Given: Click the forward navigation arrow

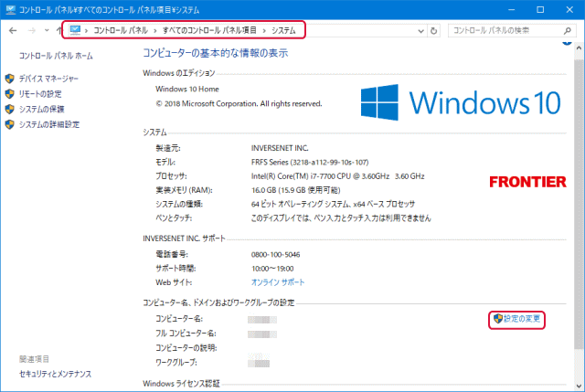Looking at the screenshot, I should point(32,30).
